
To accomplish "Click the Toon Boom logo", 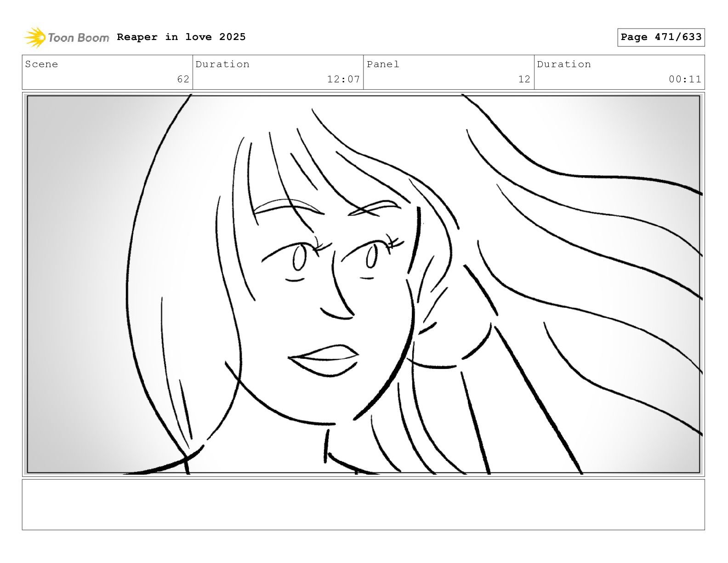I will (x=67, y=37).
